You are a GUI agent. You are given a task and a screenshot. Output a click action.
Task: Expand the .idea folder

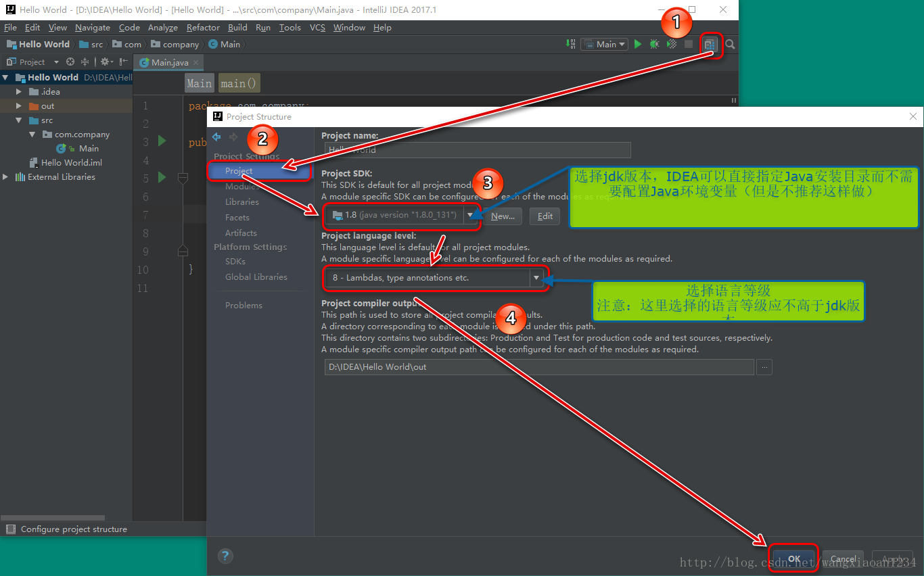(x=19, y=91)
